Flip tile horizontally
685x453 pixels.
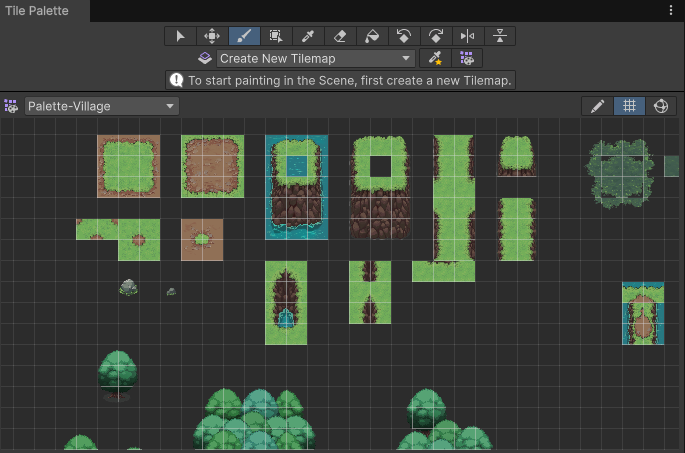468,36
